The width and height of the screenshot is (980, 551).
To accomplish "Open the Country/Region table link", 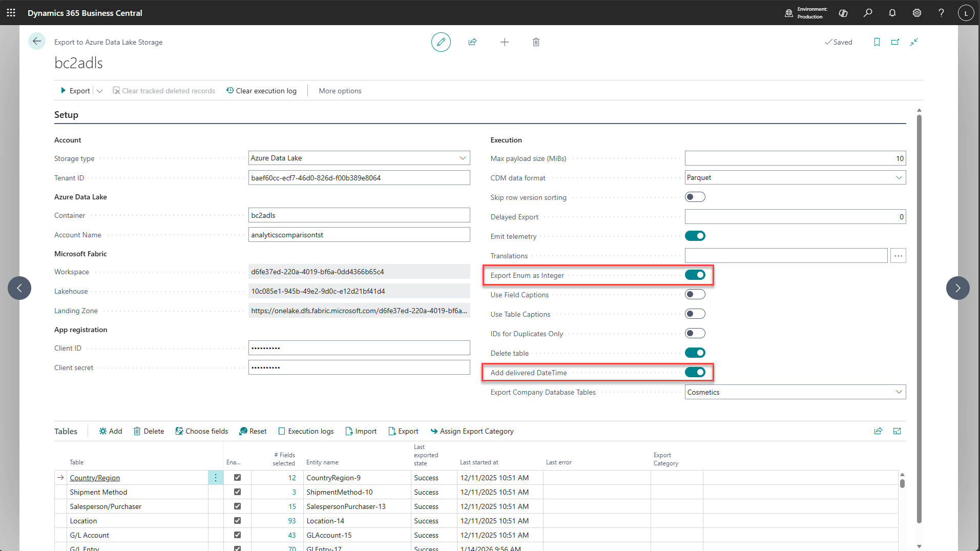I will (x=95, y=478).
